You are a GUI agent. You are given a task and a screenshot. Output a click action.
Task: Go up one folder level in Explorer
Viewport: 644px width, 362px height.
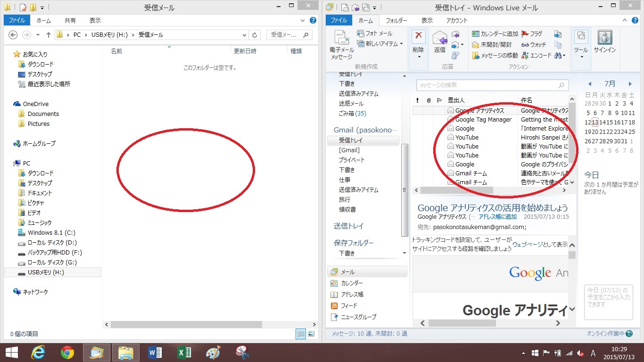point(48,35)
